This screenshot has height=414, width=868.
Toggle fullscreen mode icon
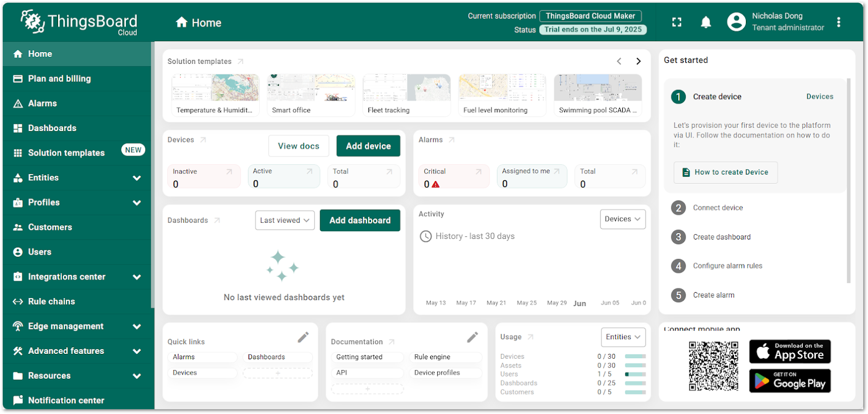[676, 22]
